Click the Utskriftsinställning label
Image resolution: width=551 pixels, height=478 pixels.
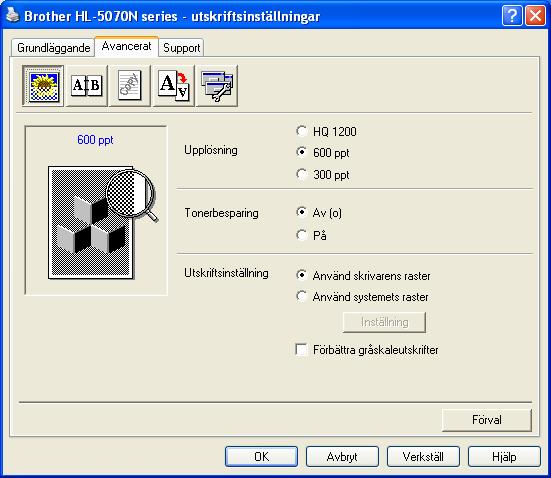click(226, 273)
